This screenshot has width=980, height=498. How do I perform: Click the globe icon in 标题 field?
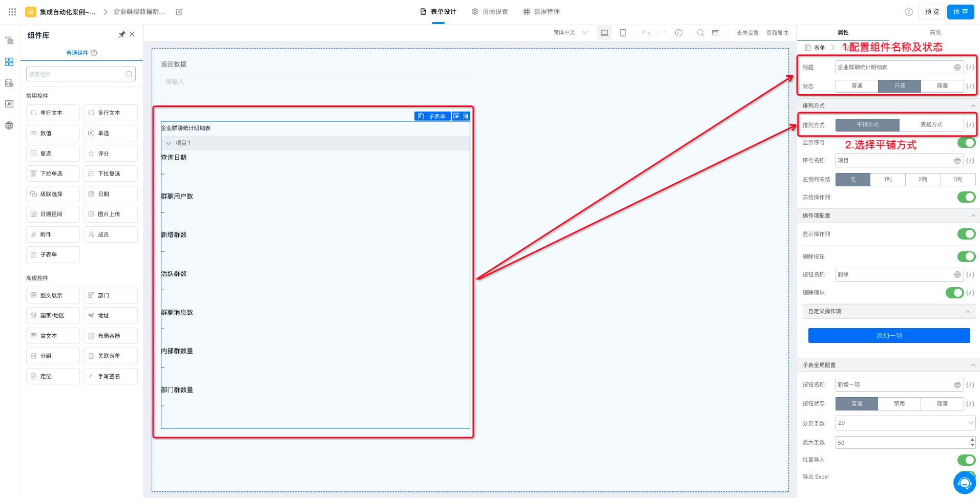957,67
